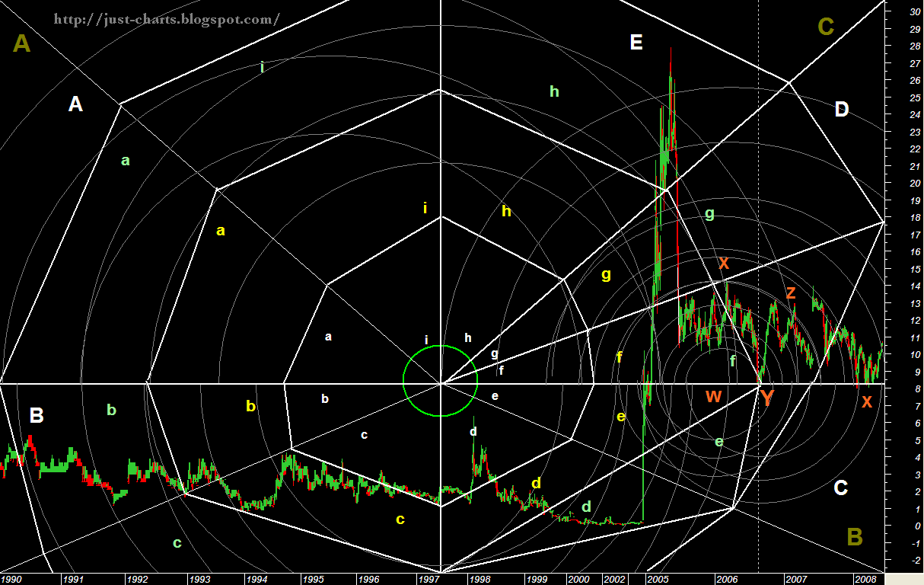The width and height of the screenshot is (924, 585).
Task: Click the 1992 year label on time axis
Action: click(138, 580)
